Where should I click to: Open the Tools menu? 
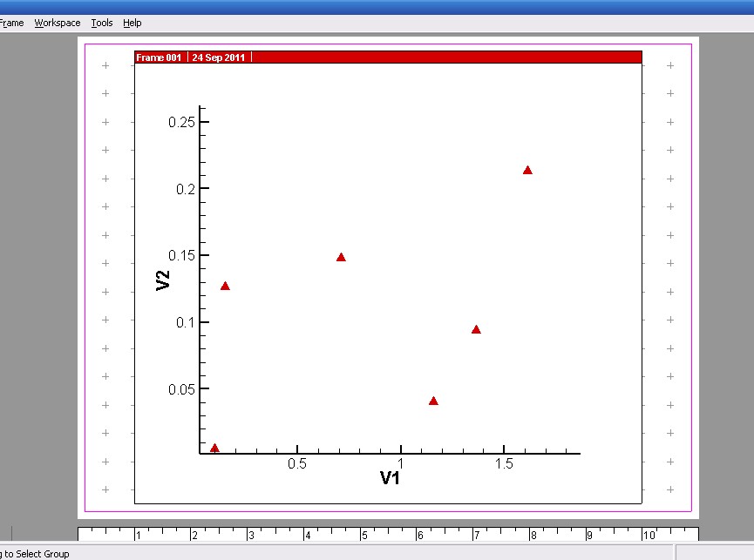pos(102,23)
